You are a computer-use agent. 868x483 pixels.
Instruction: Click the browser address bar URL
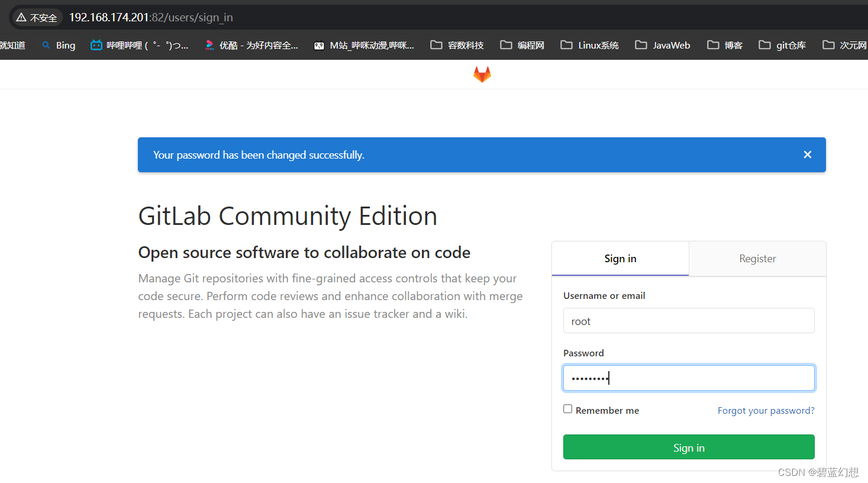point(151,18)
